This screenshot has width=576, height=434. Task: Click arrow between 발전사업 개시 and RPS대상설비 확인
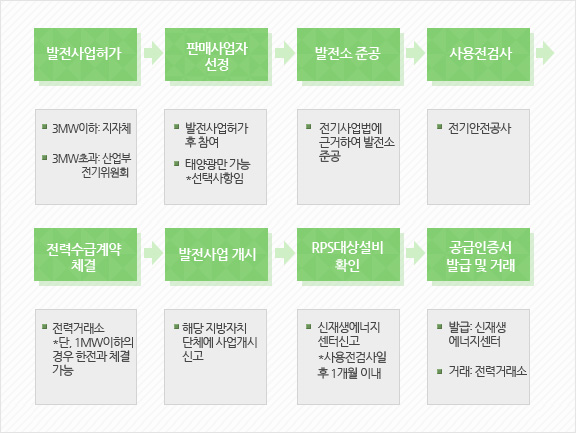(284, 253)
